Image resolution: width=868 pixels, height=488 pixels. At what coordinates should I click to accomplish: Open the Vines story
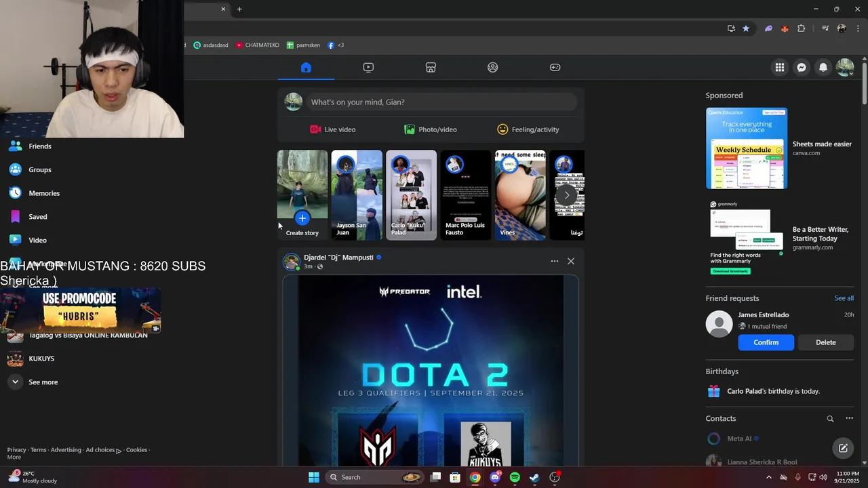(x=520, y=195)
